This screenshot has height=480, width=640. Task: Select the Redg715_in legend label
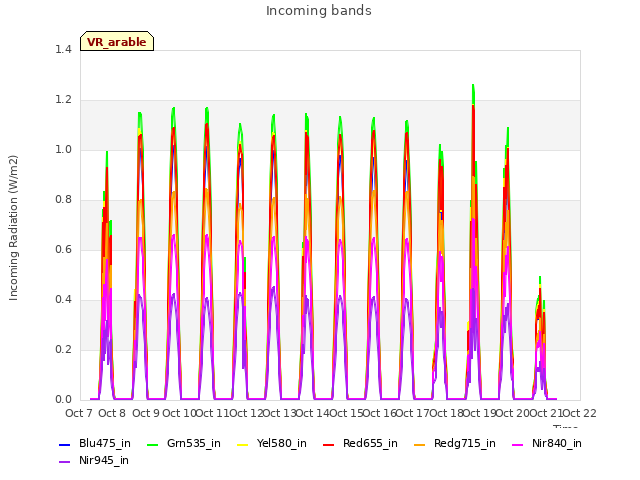[x=464, y=444]
